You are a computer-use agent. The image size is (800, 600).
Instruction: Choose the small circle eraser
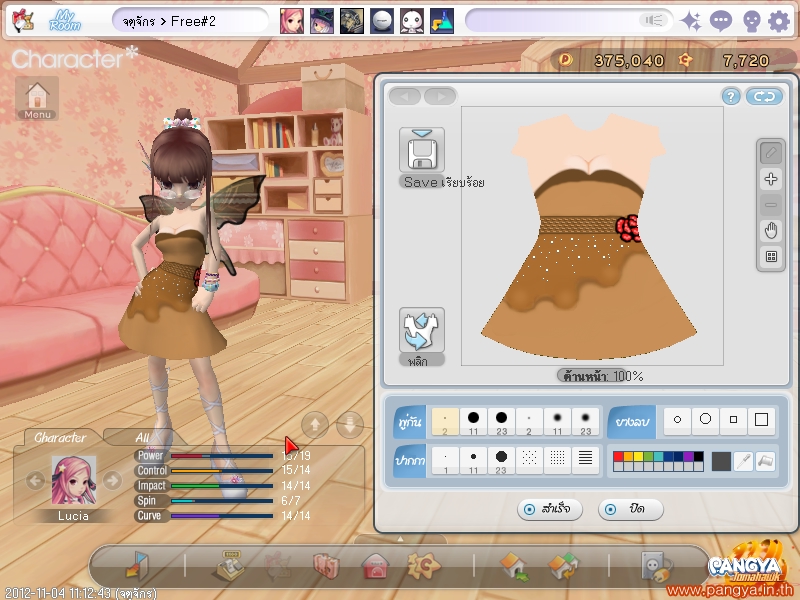[677, 420]
